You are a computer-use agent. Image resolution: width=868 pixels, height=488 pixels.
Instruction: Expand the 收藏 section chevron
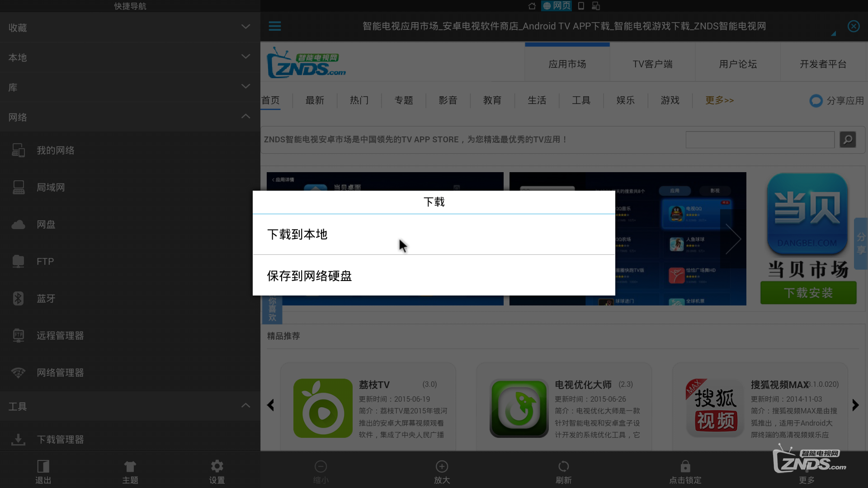(245, 27)
